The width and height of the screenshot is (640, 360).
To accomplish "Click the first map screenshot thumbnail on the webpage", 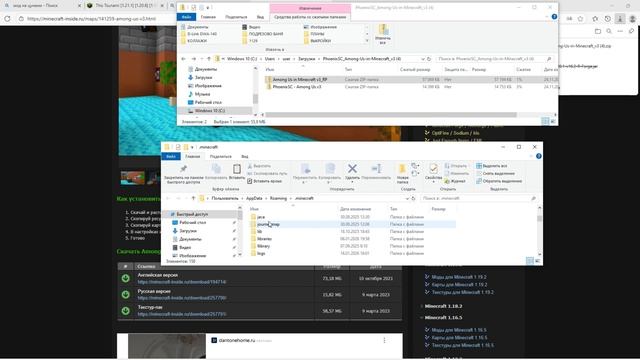I will click(x=133, y=178).
